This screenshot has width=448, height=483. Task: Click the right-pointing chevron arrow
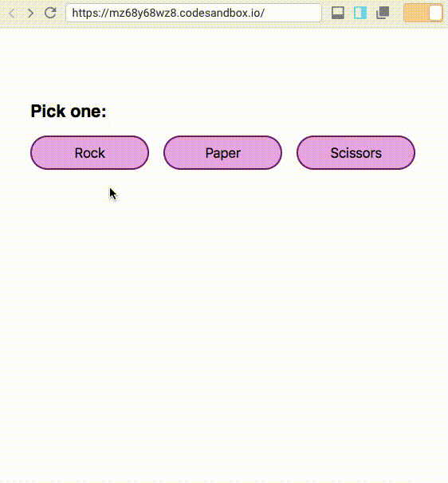[x=31, y=14]
